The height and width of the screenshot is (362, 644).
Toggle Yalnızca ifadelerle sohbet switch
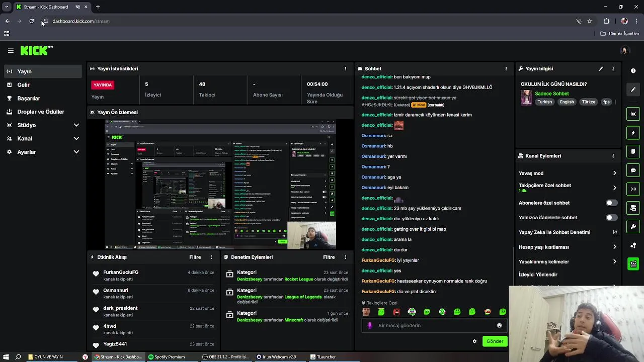[x=611, y=218]
